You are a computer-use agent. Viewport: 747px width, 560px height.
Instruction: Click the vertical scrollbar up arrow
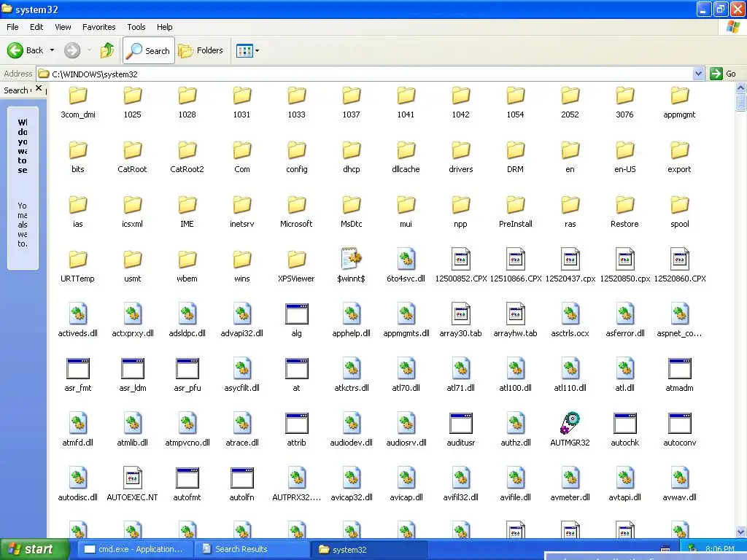[x=740, y=87]
